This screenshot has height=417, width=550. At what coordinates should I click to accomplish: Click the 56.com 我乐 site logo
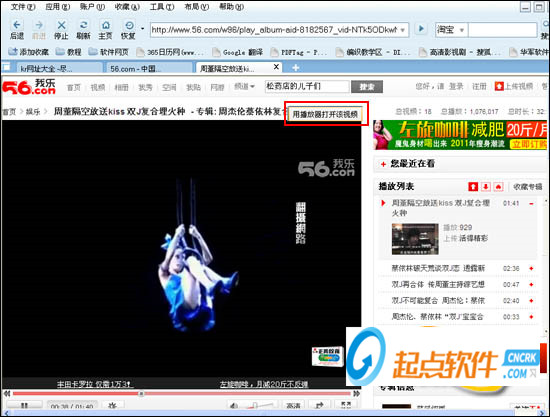coord(29,87)
